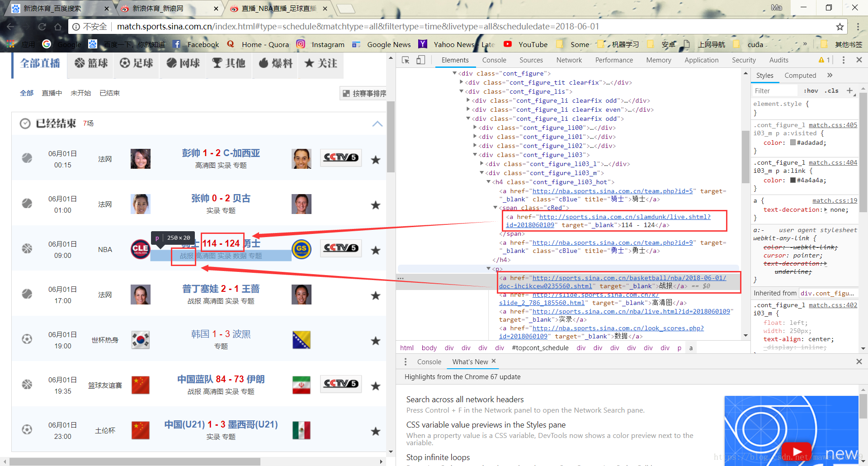868x466 pixels.
Task: Expand the cont_figure_li clearfix even node
Action: [x=468, y=109]
